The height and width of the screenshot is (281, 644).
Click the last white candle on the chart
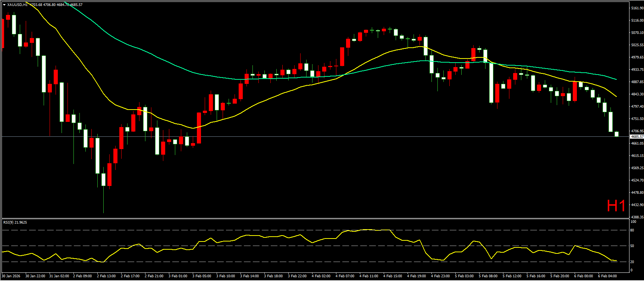pyautogui.click(x=616, y=134)
